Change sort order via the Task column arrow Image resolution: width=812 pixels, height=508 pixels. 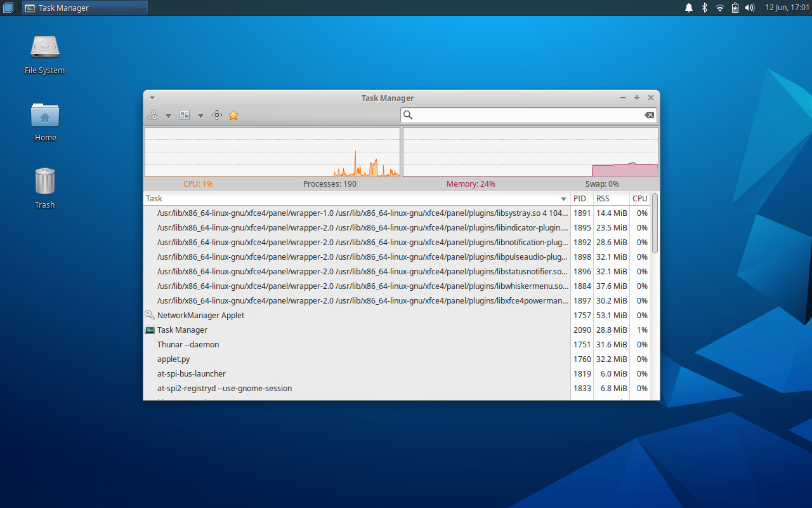pyautogui.click(x=563, y=198)
